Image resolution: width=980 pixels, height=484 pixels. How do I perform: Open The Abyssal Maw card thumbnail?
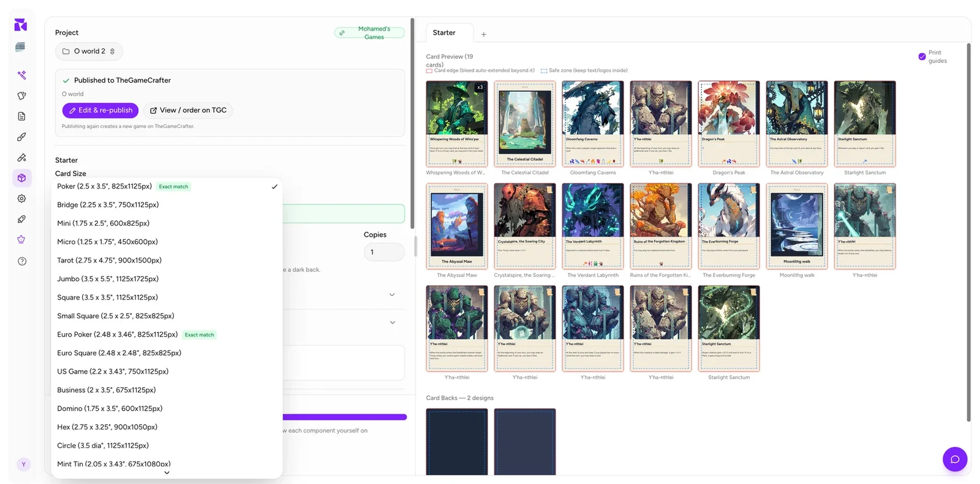[x=457, y=226]
